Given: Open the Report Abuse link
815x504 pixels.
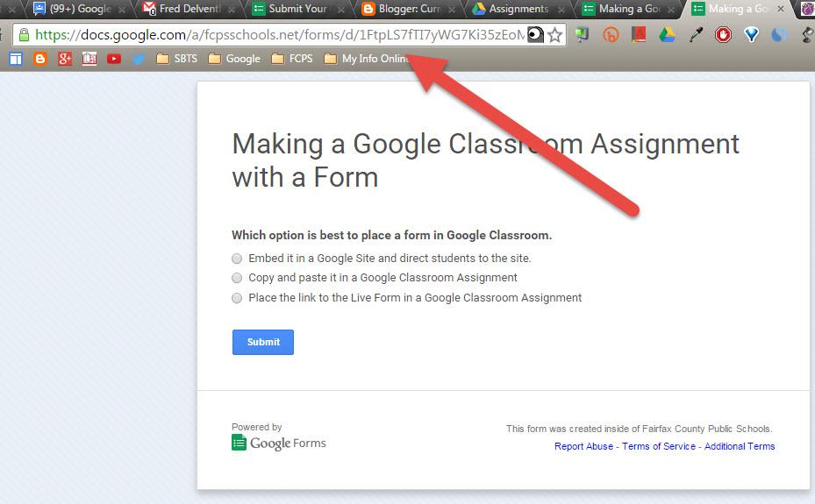Looking at the screenshot, I should coord(583,446).
